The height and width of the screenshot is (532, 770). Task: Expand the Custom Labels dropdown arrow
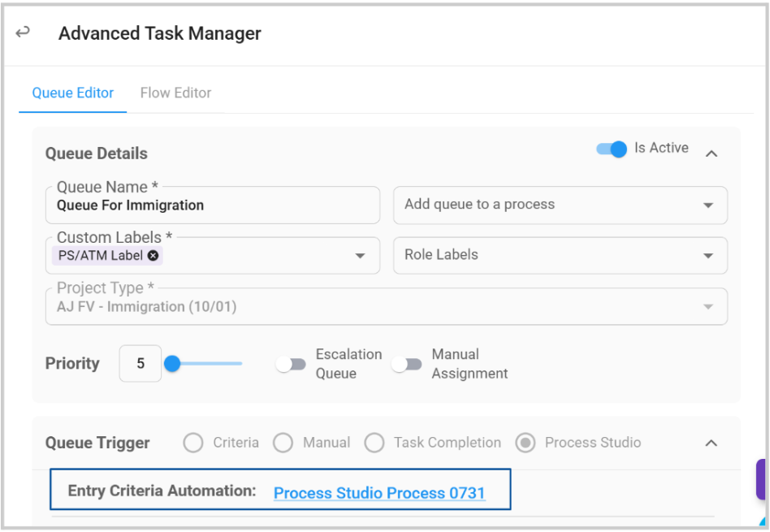(x=360, y=256)
